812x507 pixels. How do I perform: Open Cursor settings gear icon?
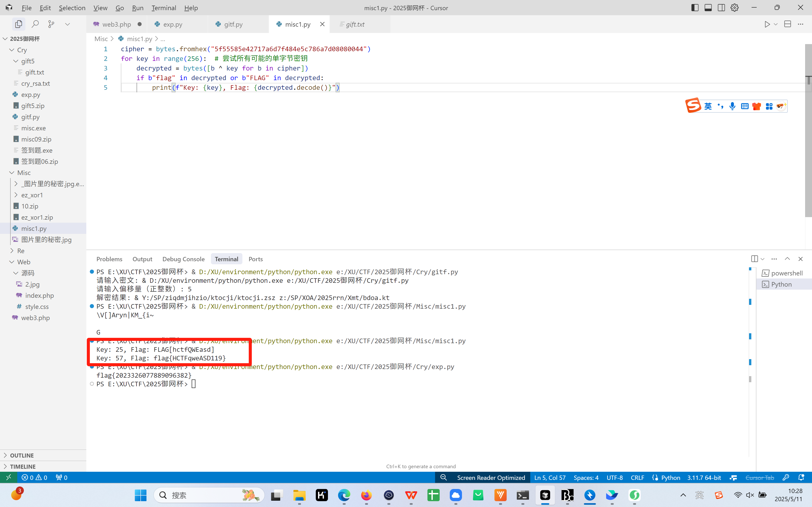(735, 8)
